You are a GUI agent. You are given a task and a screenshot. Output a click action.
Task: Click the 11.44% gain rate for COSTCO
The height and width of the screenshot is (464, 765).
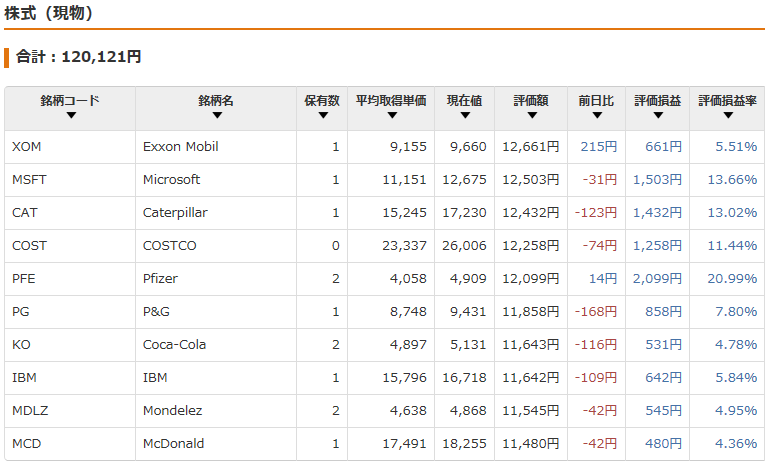click(x=732, y=245)
